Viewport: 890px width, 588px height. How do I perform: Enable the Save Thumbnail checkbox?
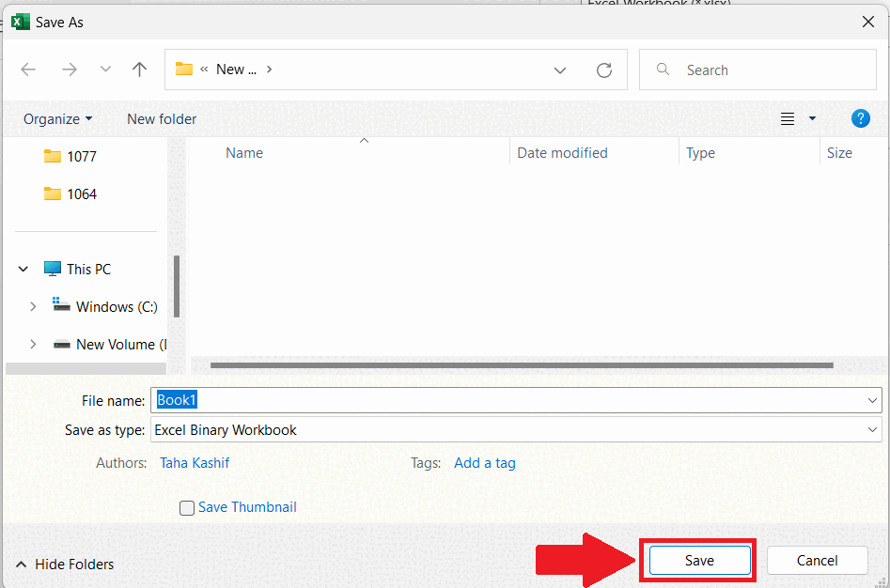tap(186, 507)
